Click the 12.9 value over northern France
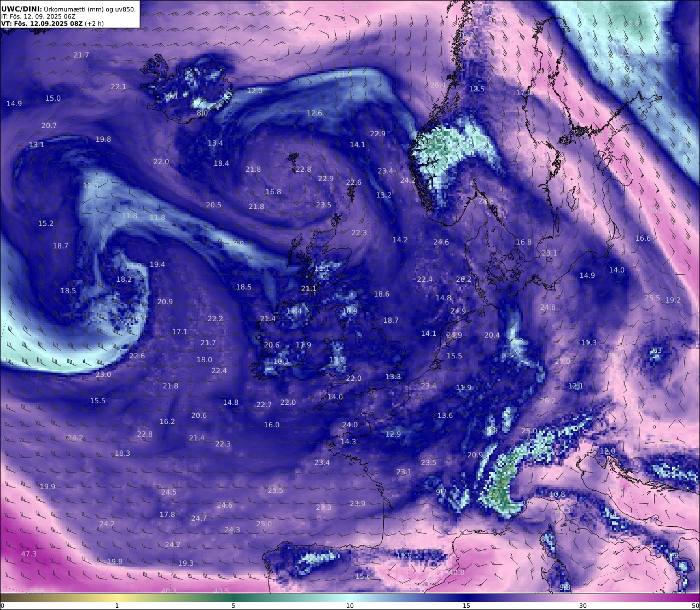700x610 pixels. (x=393, y=434)
